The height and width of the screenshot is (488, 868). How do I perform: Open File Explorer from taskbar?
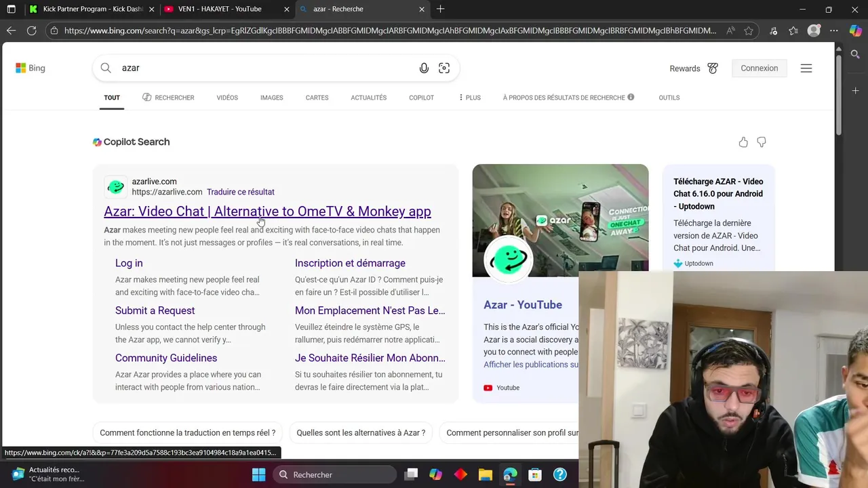click(x=485, y=474)
